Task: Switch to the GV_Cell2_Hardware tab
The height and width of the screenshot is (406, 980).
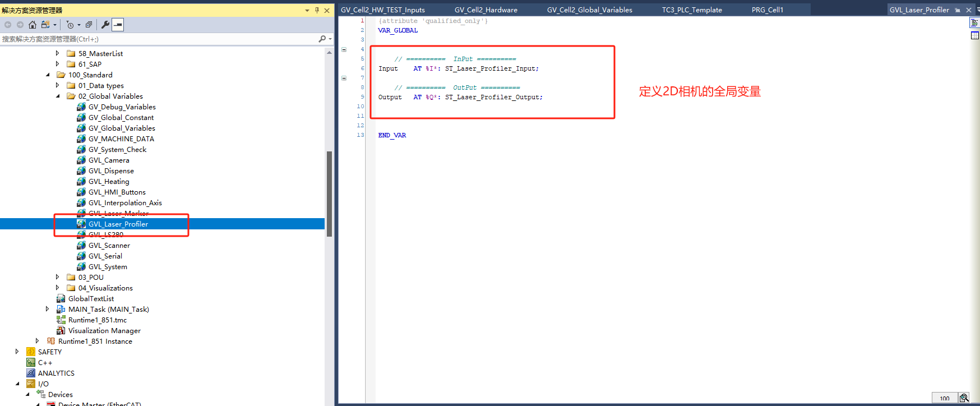Action: [x=486, y=10]
